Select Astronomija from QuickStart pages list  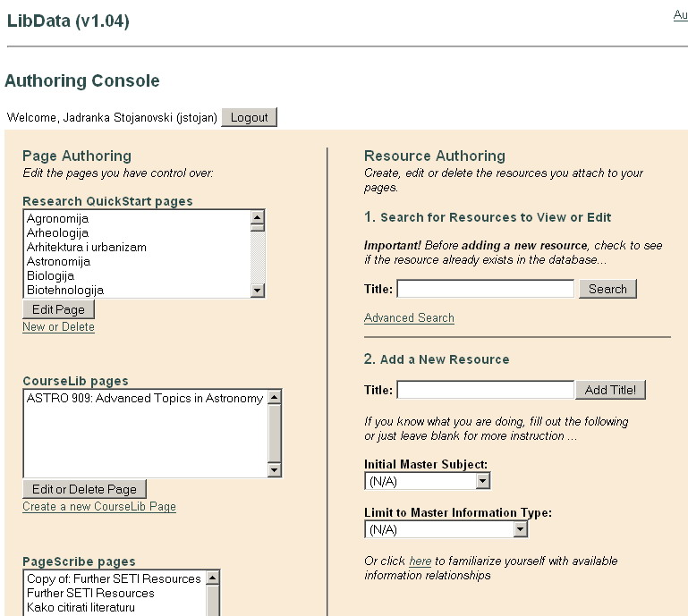click(x=58, y=261)
